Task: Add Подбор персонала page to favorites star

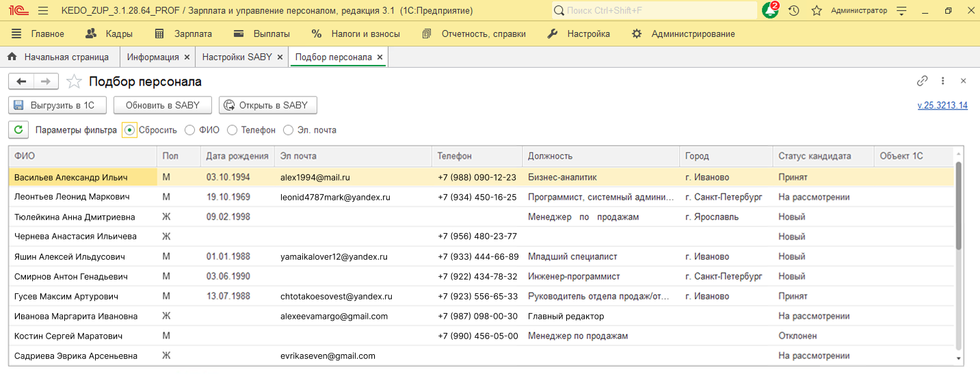Action: pos(74,82)
